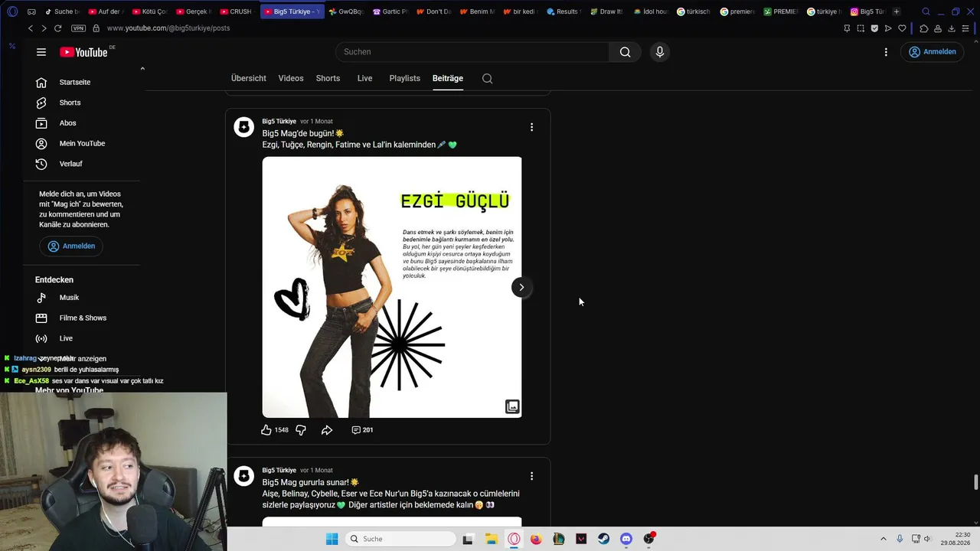The height and width of the screenshot is (551, 980).
Task: Share the Ezgi Güçlü post
Action: point(327,430)
